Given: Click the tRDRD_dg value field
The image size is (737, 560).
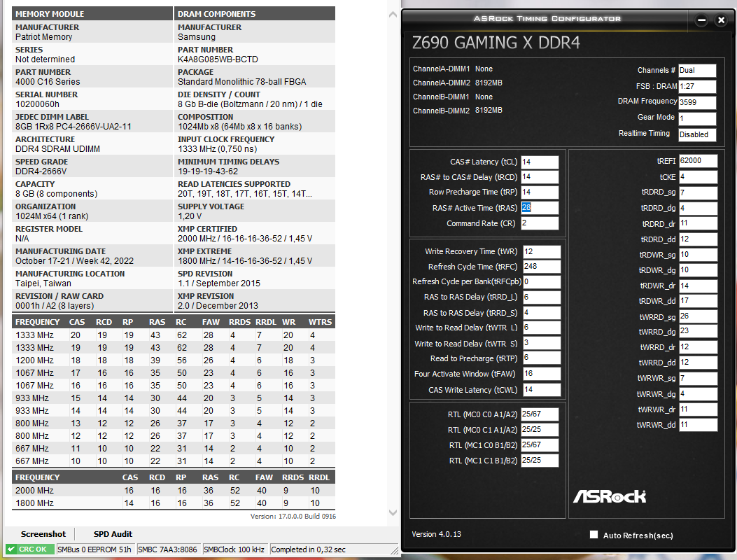Looking at the screenshot, I should point(698,209).
